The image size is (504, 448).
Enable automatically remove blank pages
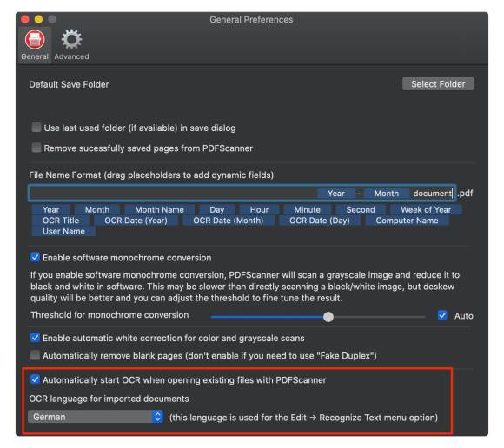(35, 355)
